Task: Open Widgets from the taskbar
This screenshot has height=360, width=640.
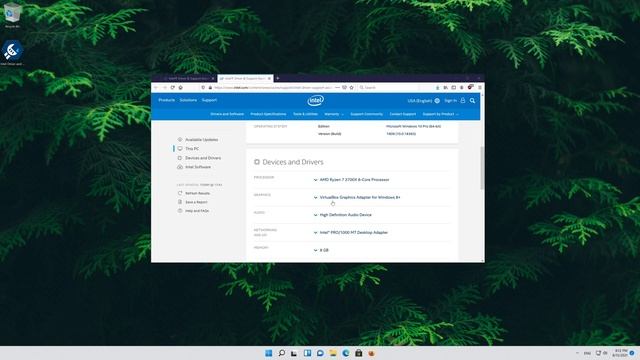Action: 307,353
